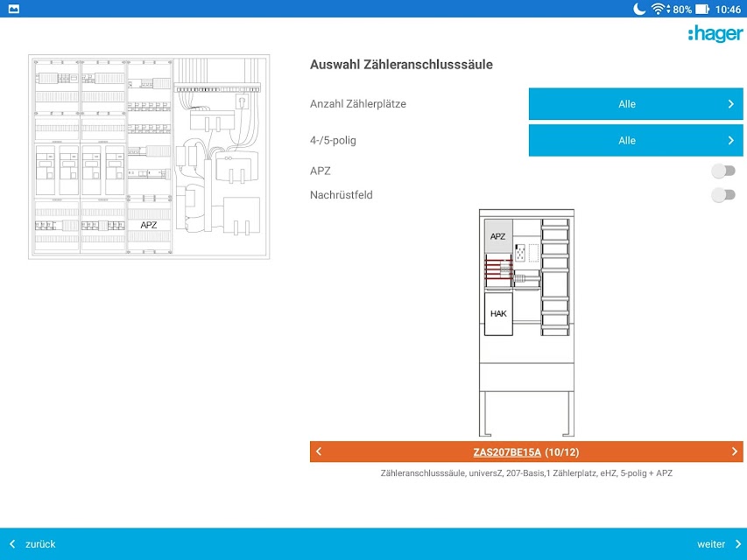
Task: Show the previous Zähleranschlusssäule with left arrow
Action: (319, 451)
